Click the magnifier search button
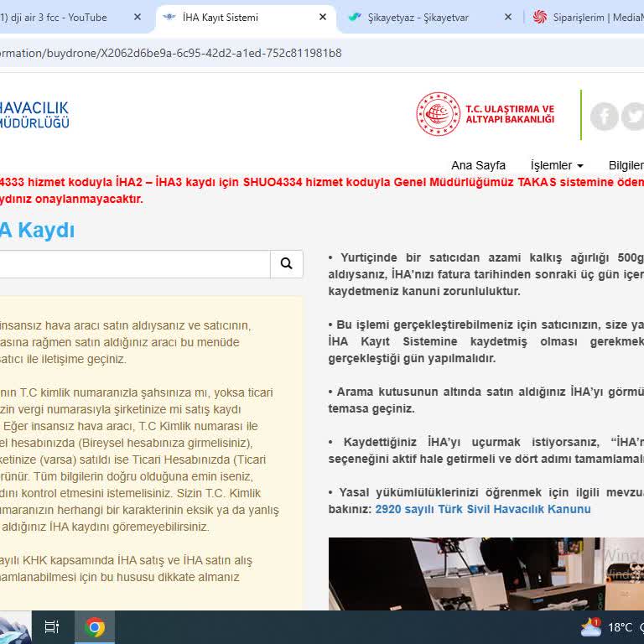The height and width of the screenshot is (644, 644). click(x=287, y=263)
